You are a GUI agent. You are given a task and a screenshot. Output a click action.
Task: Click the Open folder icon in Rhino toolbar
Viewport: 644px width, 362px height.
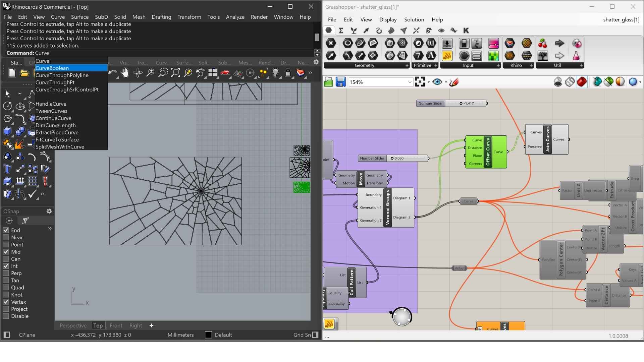pyautogui.click(x=24, y=73)
